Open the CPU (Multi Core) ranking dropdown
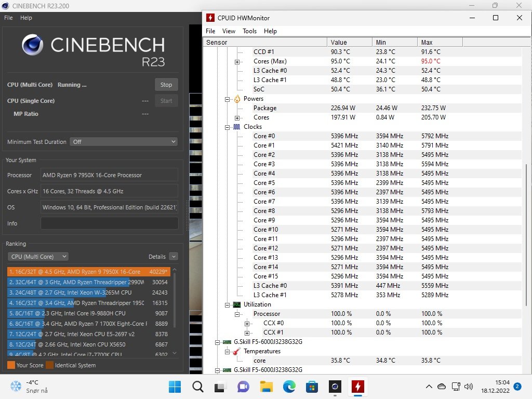This screenshot has height=399, width=532. 38,257
